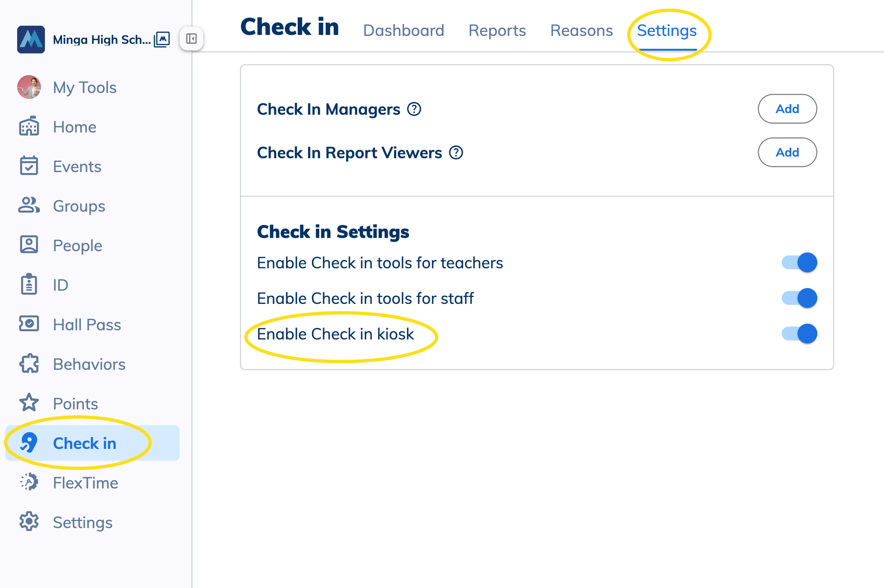Add a Check In Manager

pyautogui.click(x=787, y=109)
